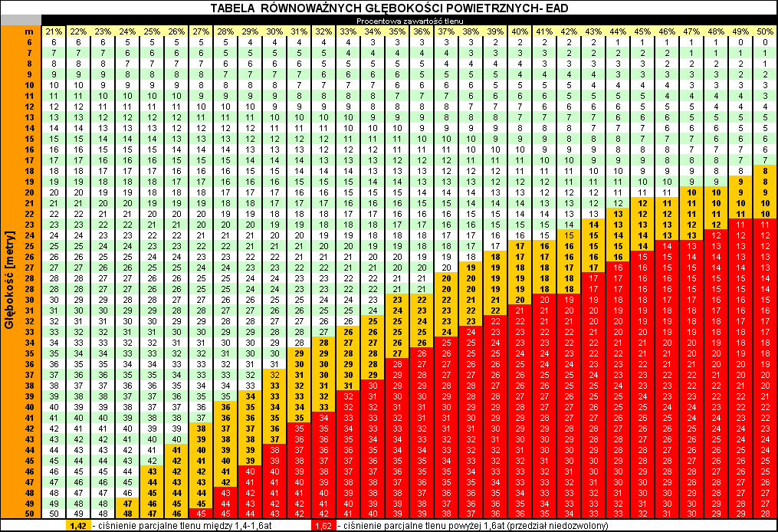This screenshot has width=778, height=532.
Task: Select the 32% oxygen column header
Action: point(324,31)
